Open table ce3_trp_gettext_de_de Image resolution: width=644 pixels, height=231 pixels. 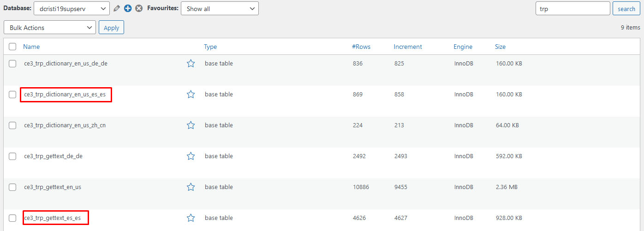click(x=53, y=156)
